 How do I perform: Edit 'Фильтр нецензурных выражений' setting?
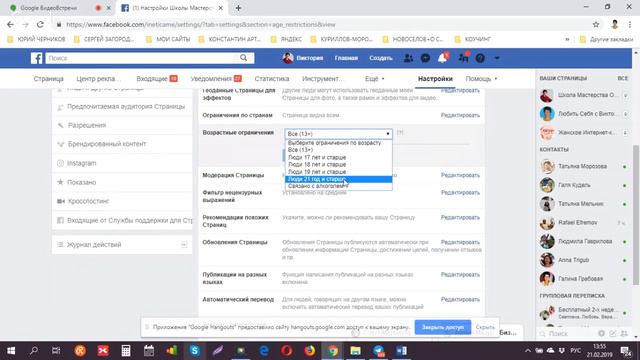click(x=460, y=193)
